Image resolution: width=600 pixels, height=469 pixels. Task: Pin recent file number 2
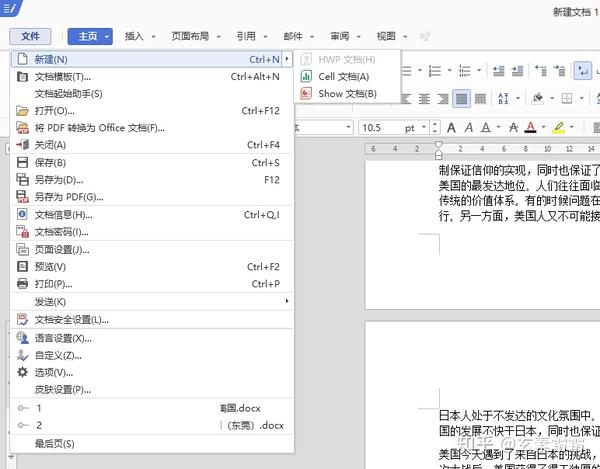23,425
